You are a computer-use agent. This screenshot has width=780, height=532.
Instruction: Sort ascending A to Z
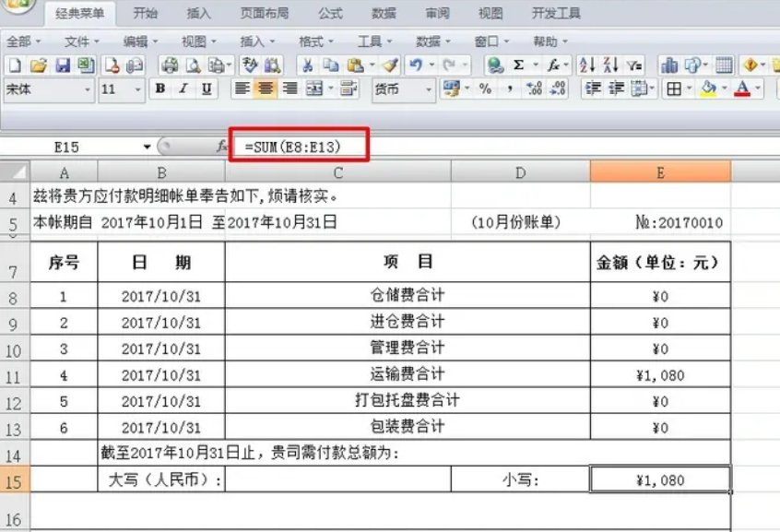pyautogui.click(x=587, y=65)
